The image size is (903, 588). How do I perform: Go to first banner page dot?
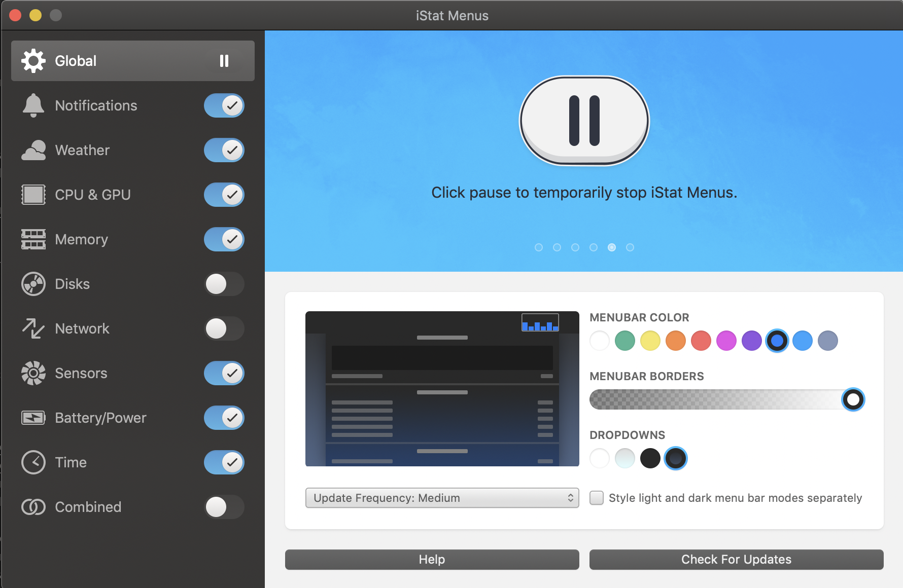tap(539, 247)
